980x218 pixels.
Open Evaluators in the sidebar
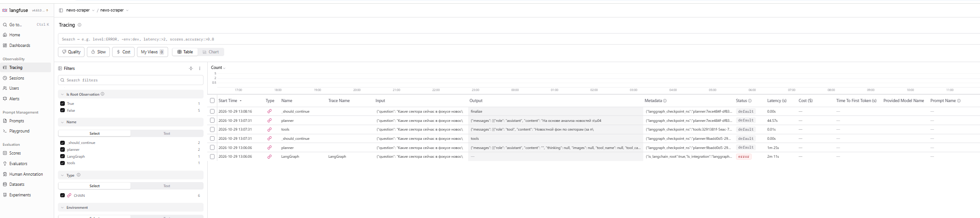(18, 164)
